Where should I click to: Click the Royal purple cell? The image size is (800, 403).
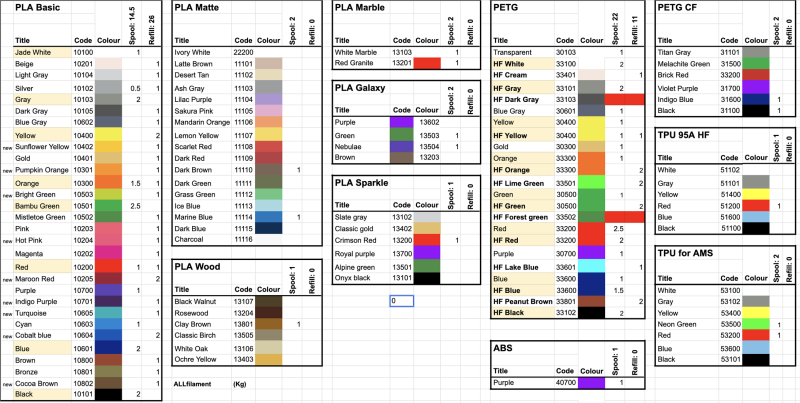pos(362,254)
